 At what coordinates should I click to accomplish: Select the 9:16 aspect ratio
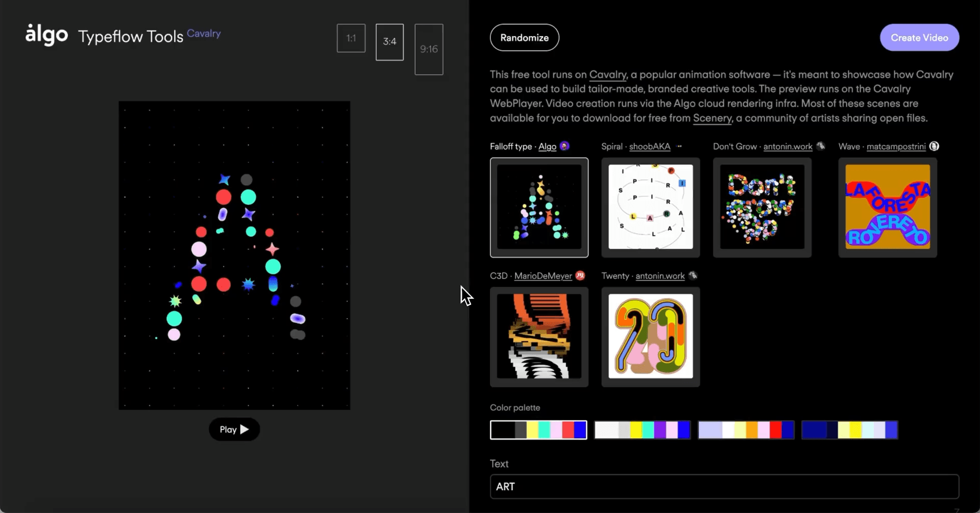(x=429, y=49)
